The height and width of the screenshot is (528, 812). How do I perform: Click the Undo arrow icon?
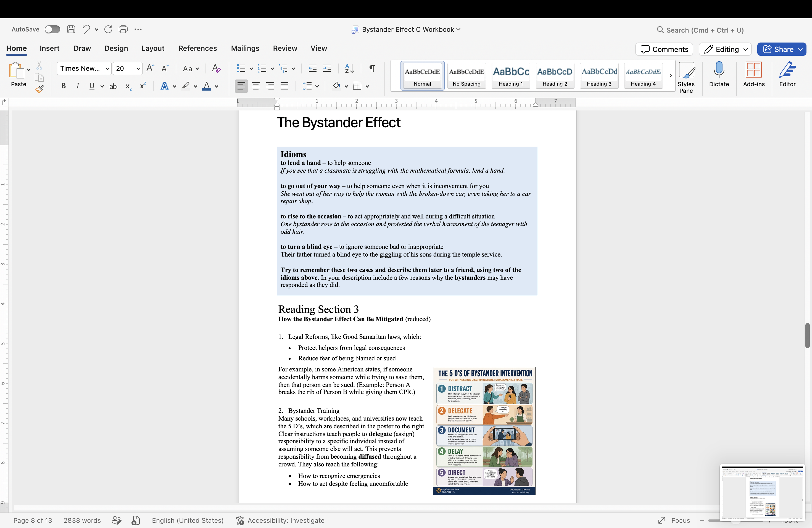click(x=86, y=29)
